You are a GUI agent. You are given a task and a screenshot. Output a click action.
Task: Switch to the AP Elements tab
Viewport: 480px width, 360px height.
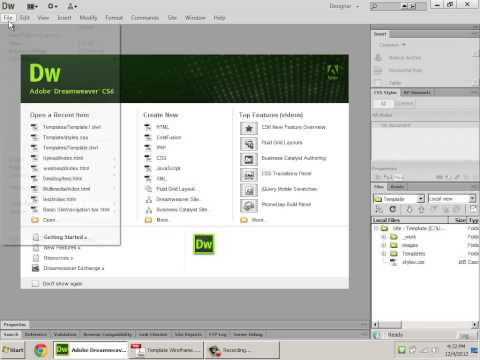click(417, 92)
